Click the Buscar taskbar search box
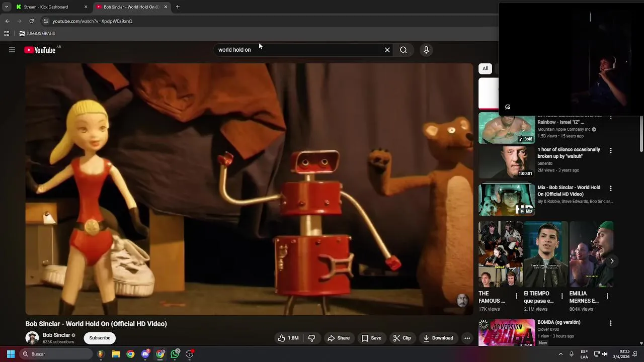Image resolution: width=644 pixels, height=362 pixels. (56, 354)
